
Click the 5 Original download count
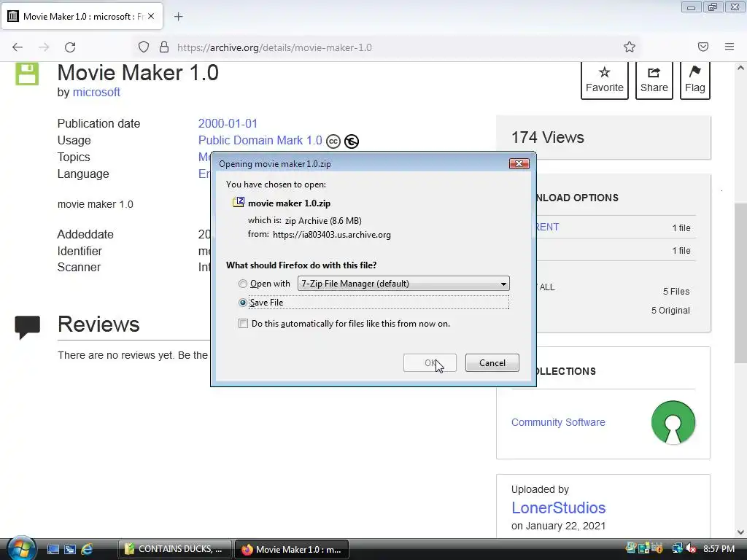pos(670,311)
